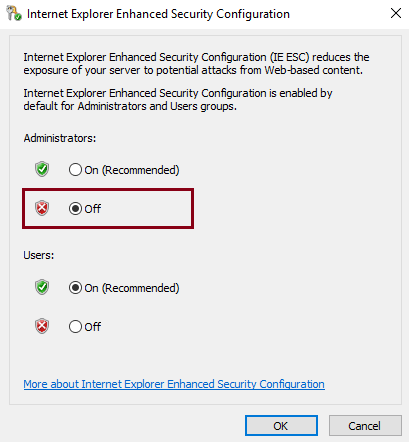The width and height of the screenshot is (409, 442).
Task: Click 'On (Recommended)' text label under Administrators
Action: coord(132,170)
